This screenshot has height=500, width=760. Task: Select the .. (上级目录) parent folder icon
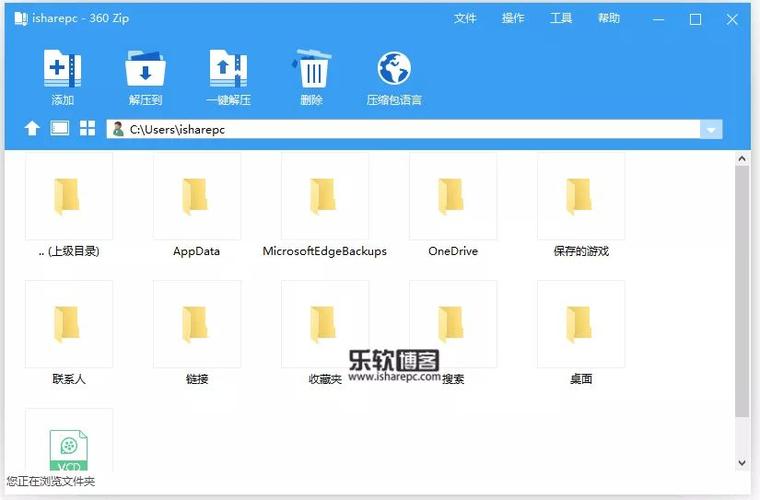[66, 196]
